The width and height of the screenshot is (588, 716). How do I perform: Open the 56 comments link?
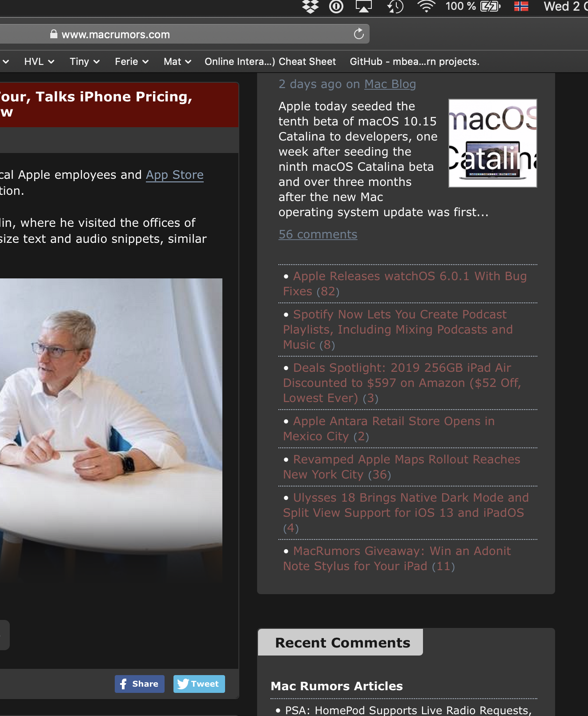click(318, 234)
